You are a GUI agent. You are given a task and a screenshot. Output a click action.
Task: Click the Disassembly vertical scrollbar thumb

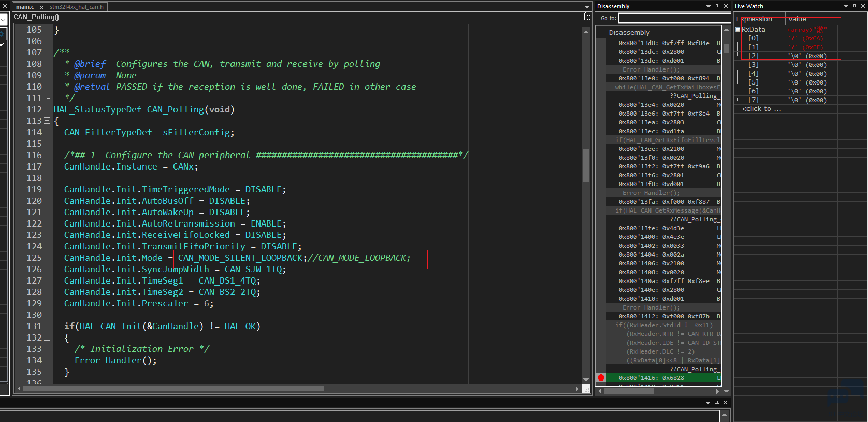(x=727, y=48)
